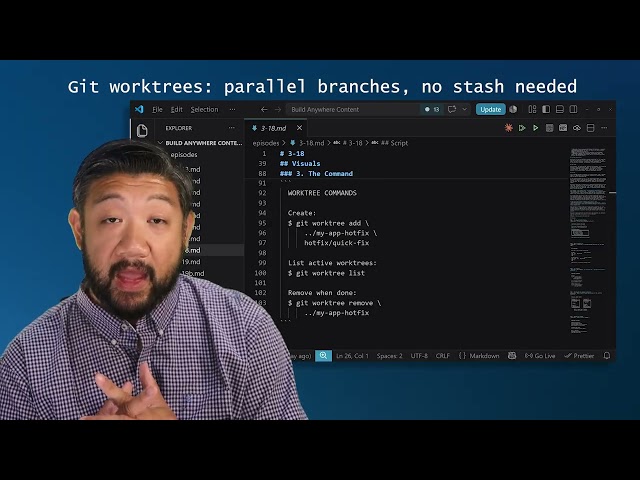Screen dimensions: 640x480
Task: Click the Build Anywhere Content search box
Action: pos(353,109)
